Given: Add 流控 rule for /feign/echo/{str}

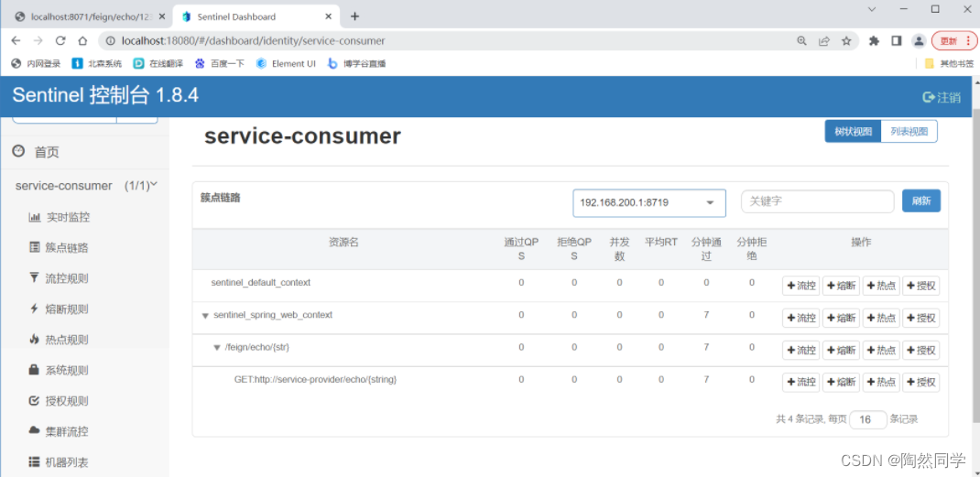Looking at the screenshot, I should tap(801, 350).
